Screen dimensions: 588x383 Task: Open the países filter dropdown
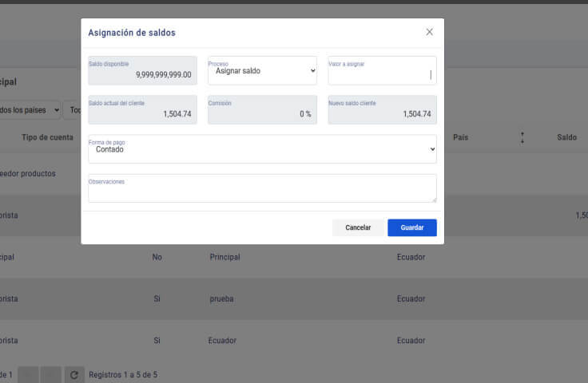[x=30, y=109]
